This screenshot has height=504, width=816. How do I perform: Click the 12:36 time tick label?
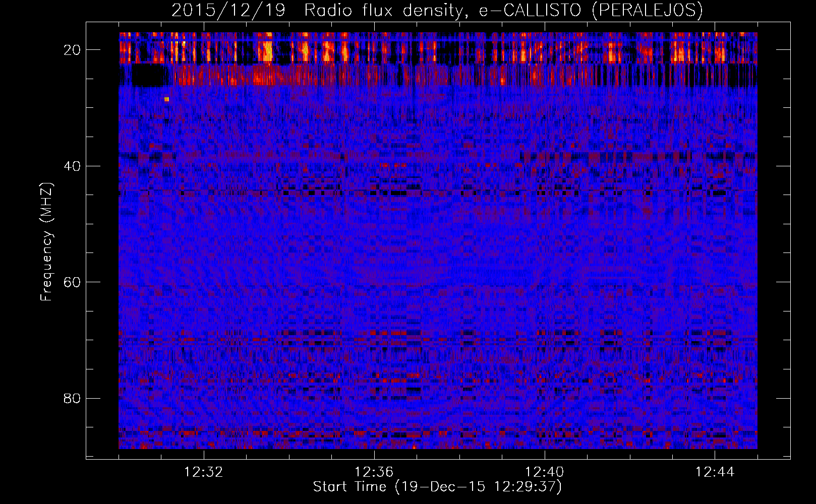pos(374,472)
